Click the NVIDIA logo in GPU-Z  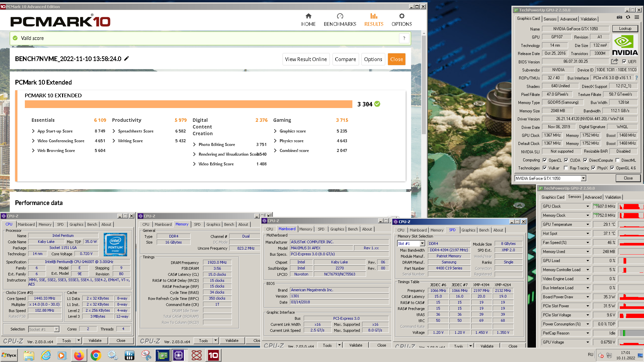pyautogui.click(x=625, y=45)
